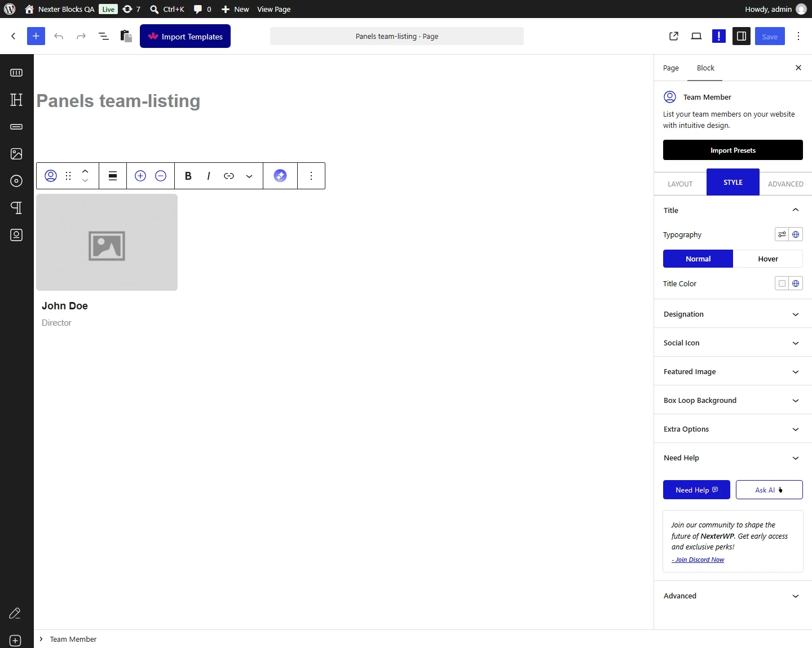Screen dimensions: 812x648
Task: Expand the Featured Image section
Action: tap(733, 371)
